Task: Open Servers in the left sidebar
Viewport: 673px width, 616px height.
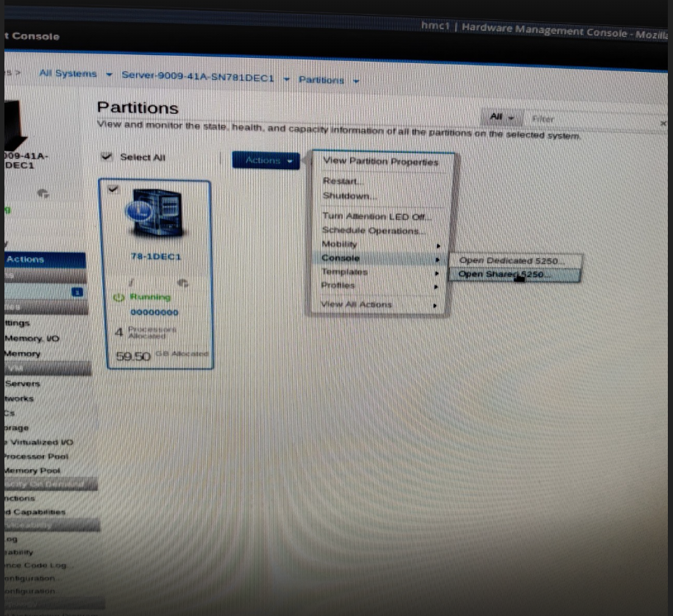Action: click(22, 384)
